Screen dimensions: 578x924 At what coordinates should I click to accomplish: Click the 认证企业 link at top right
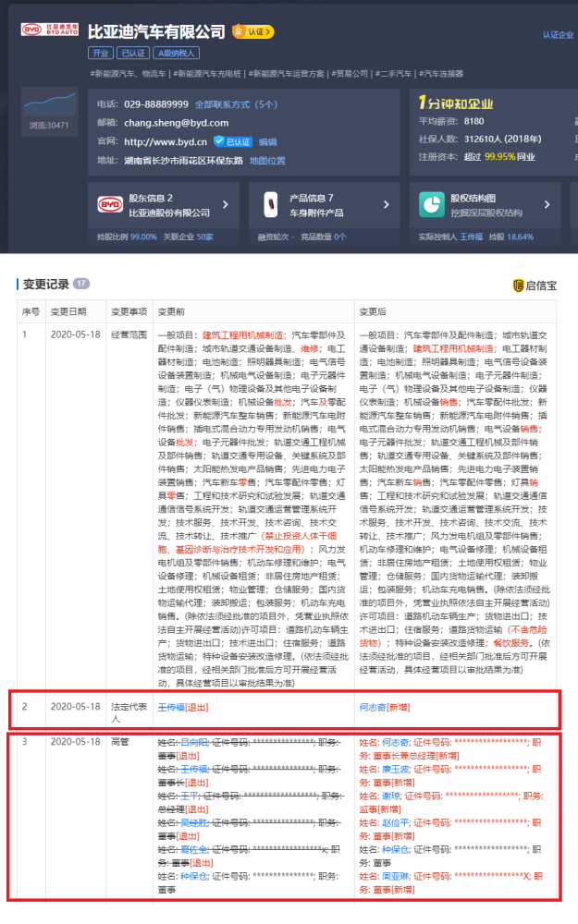(559, 35)
